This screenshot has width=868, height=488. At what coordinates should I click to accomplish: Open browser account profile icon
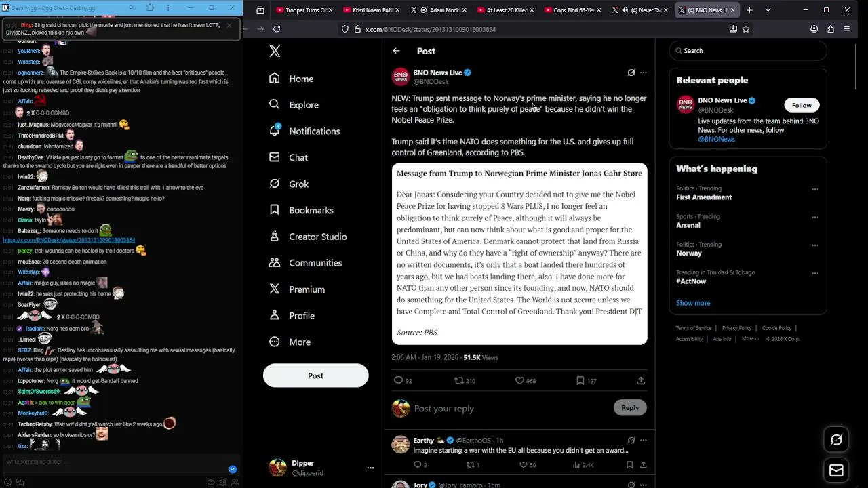(814, 29)
